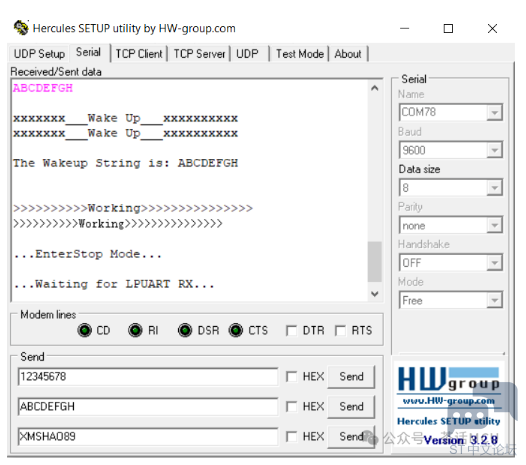Open the 9600 baud rate dropdown

494,150
